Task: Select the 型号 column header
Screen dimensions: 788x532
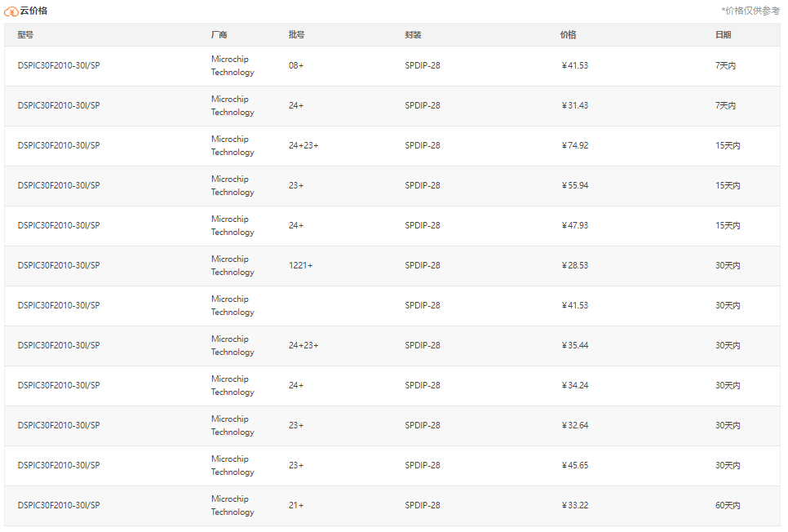Action: [x=25, y=35]
